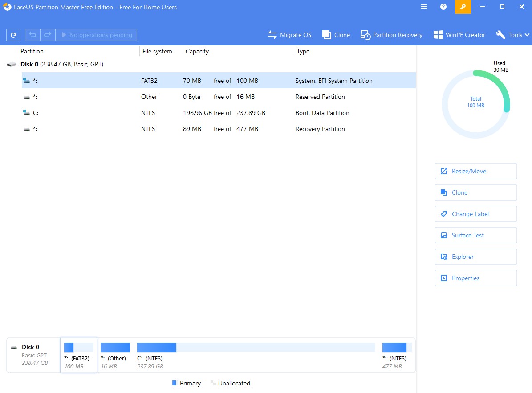Viewport: 532px width, 393px height.
Task: Click the Unallocated legend color swatch
Action: (213, 383)
